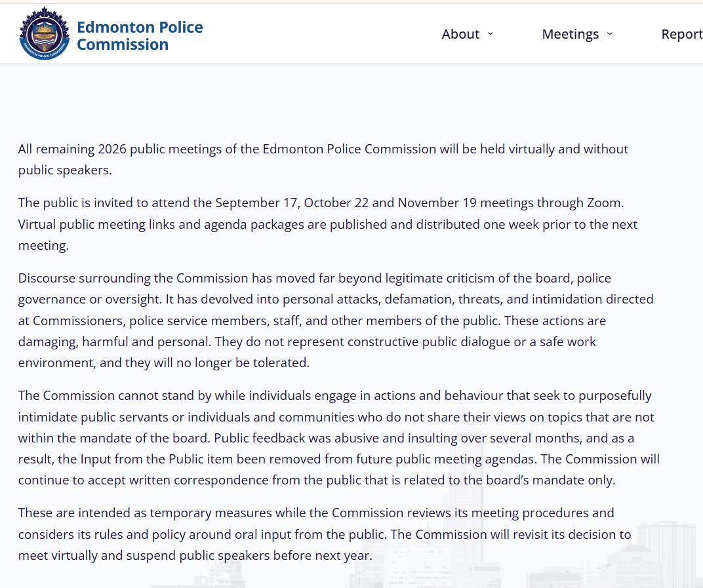Click the 'October 22' date in the text
This screenshot has height=588, width=703.
[x=336, y=203]
